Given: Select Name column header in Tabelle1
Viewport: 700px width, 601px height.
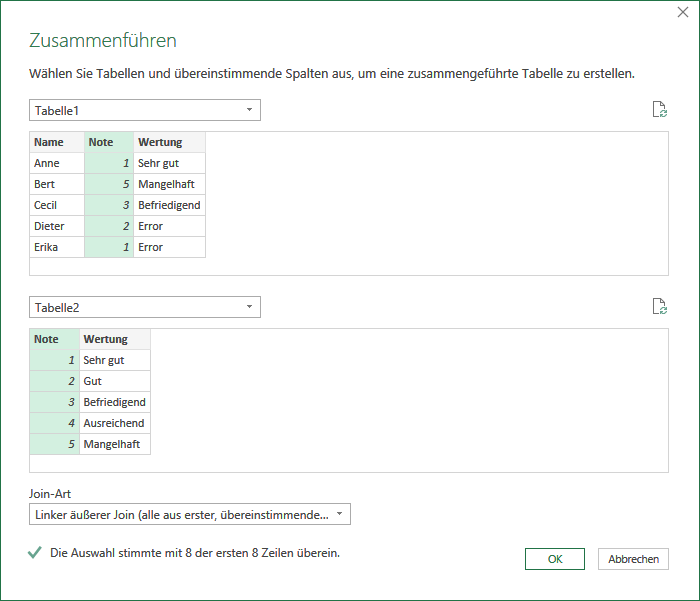Looking at the screenshot, I should (x=57, y=142).
